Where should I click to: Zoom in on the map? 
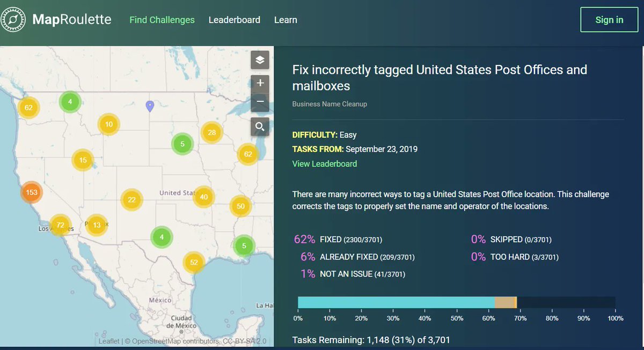pyautogui.click(x=260, y=83)
